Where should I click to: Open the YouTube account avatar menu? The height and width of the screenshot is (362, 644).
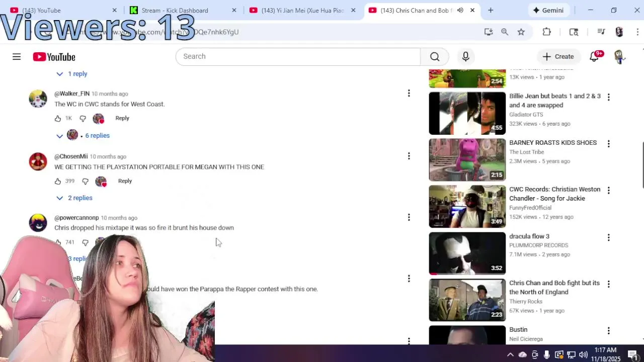(619, 57)
